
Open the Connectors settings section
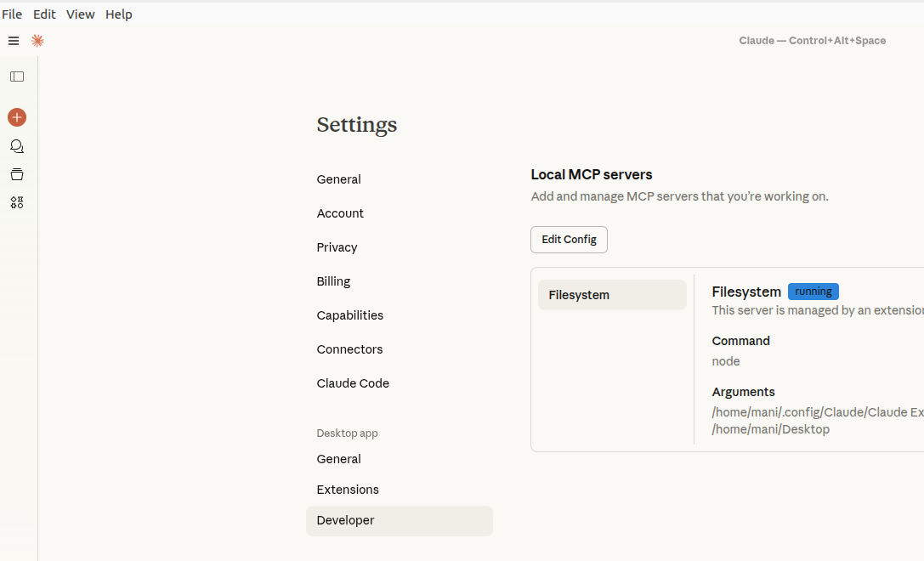349,349
